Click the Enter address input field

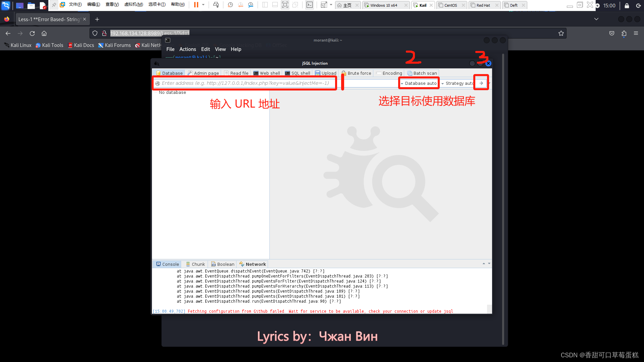pyautogui.click(x=245, y=83)
